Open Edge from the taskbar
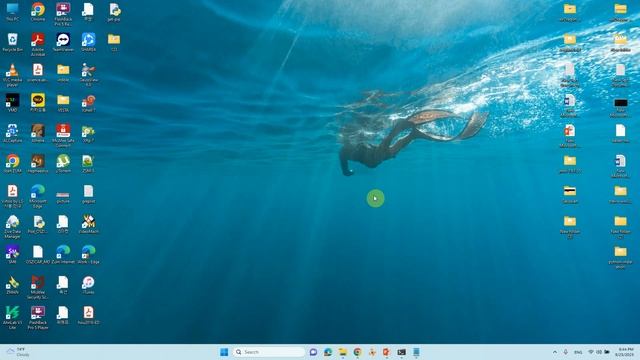 [x=328, y=352]
